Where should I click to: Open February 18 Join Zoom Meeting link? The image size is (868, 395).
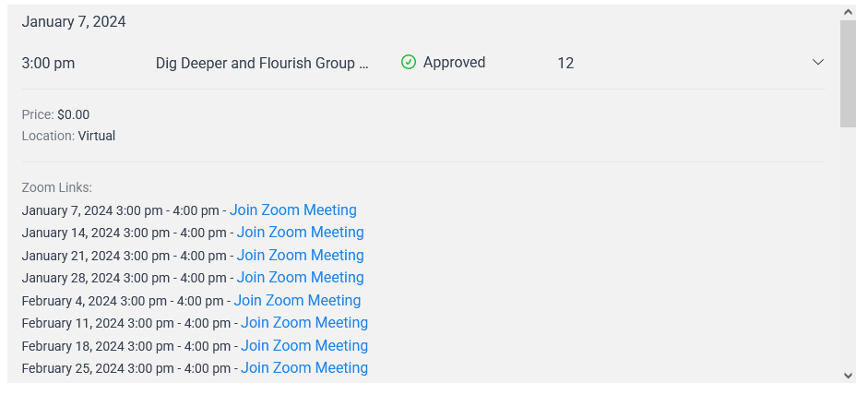click(x=303, y=346)
